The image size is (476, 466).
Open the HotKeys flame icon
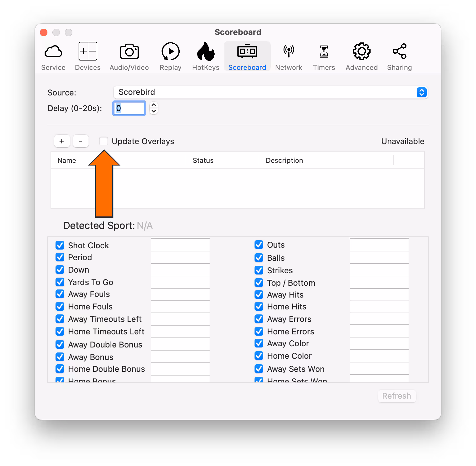[x=206, y=57]
